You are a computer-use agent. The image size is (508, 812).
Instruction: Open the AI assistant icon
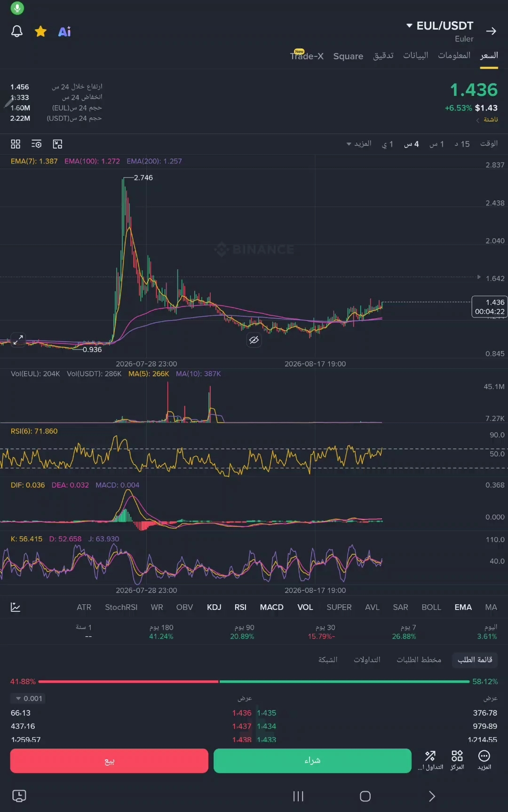pos(64,31)
